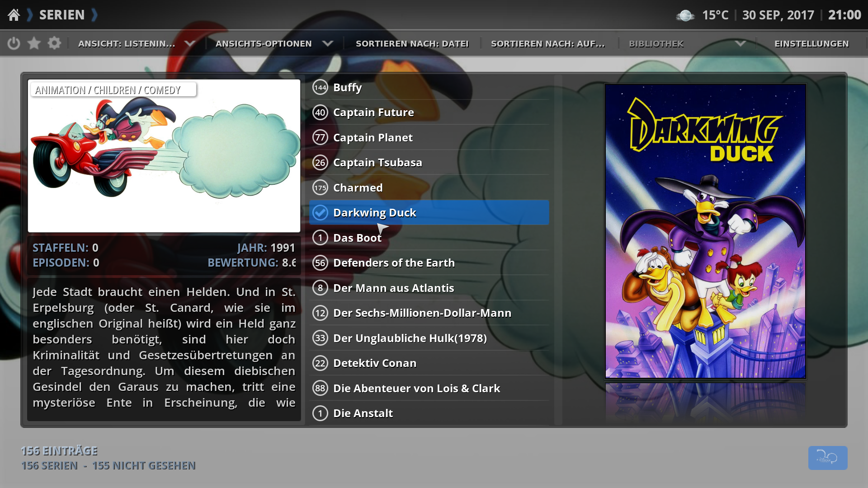Select Der Sechs-Millionen-Dollar-Mann

[x=429, y=313]
